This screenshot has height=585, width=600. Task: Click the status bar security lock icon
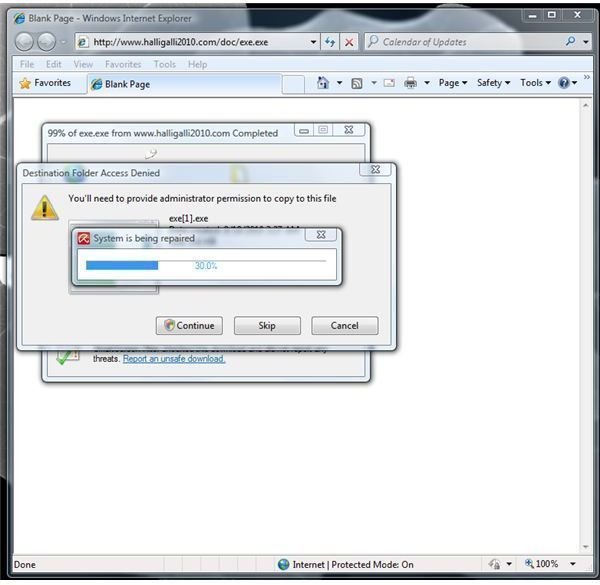(x=494, y=564)
